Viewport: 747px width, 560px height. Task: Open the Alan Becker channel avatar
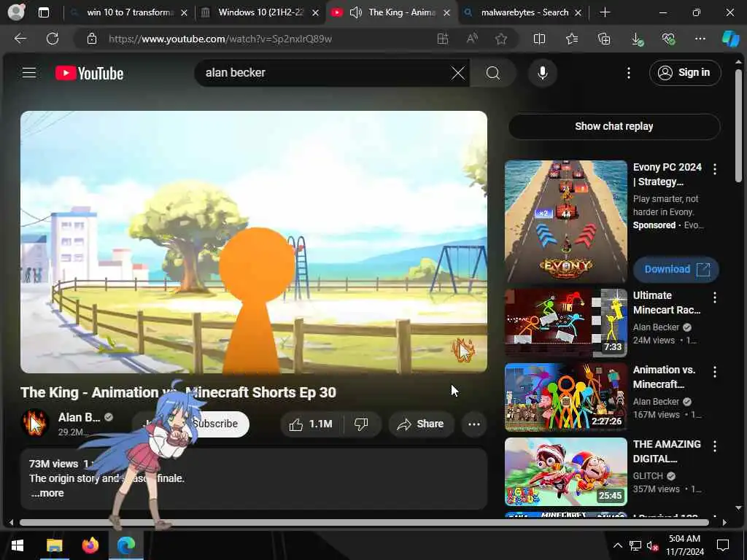click(x=35, y=423)
